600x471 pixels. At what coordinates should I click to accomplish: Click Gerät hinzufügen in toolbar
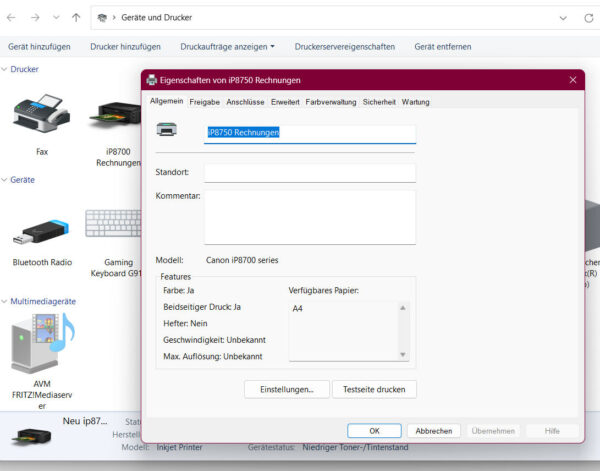(39, 47)
